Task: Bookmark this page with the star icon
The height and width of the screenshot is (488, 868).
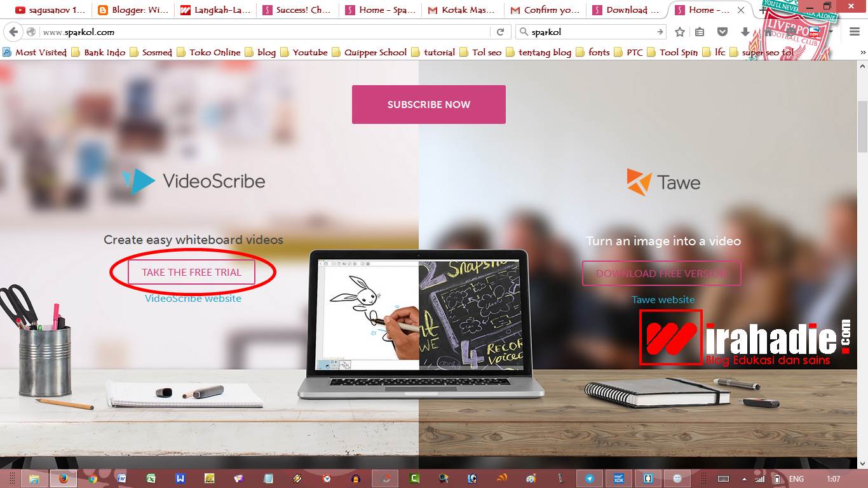Action: (x=680, y=32)
